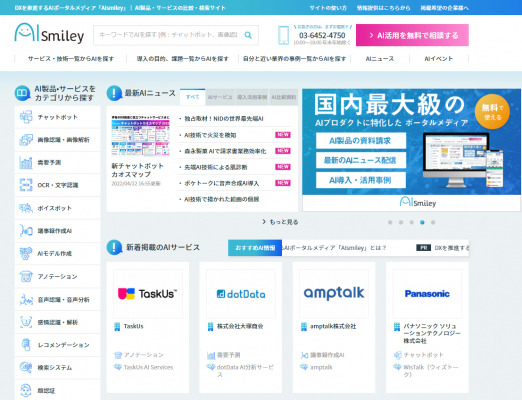The width and height of the screenshot is (522, 400).
Task: Click the search magnifier icon
Action: pos(248,35)
